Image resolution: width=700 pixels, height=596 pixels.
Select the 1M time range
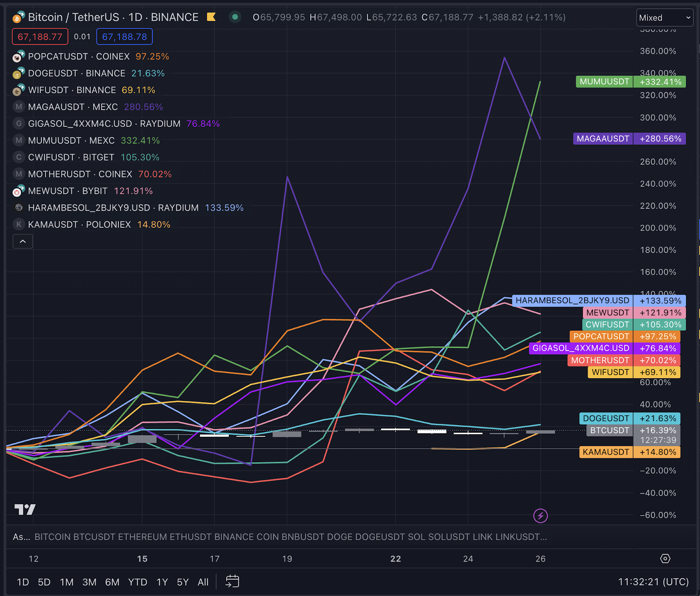pos(66,582)
